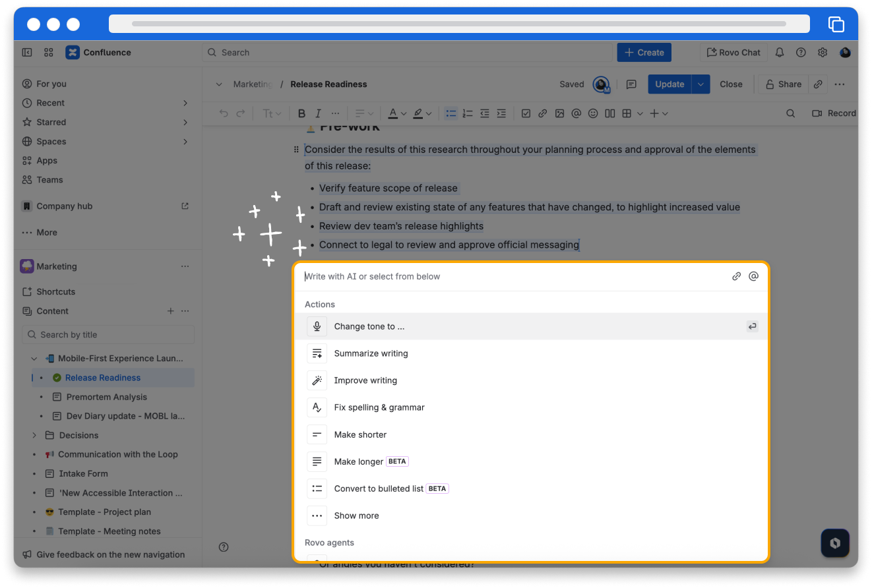This screenshot has height=588, width=872.
Task: Open the settings gear icon
Action: (823, 53)
